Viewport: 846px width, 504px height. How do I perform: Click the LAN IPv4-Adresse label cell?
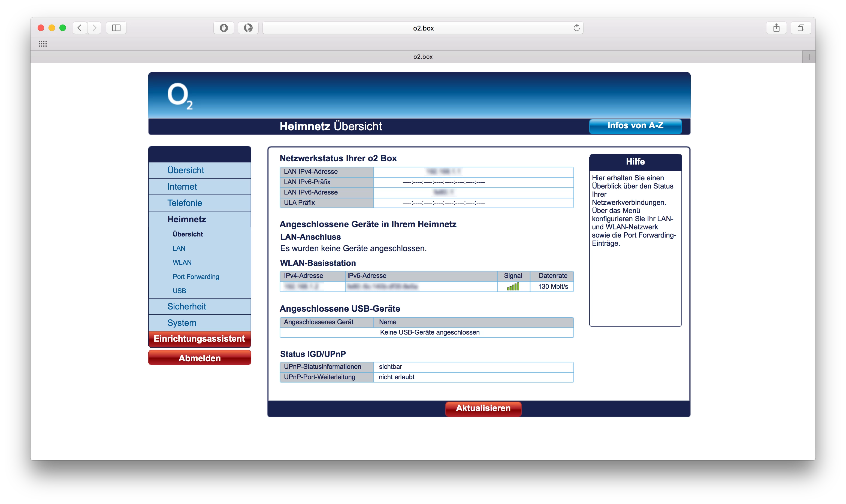pyautogui.click(x=327, y=172)
